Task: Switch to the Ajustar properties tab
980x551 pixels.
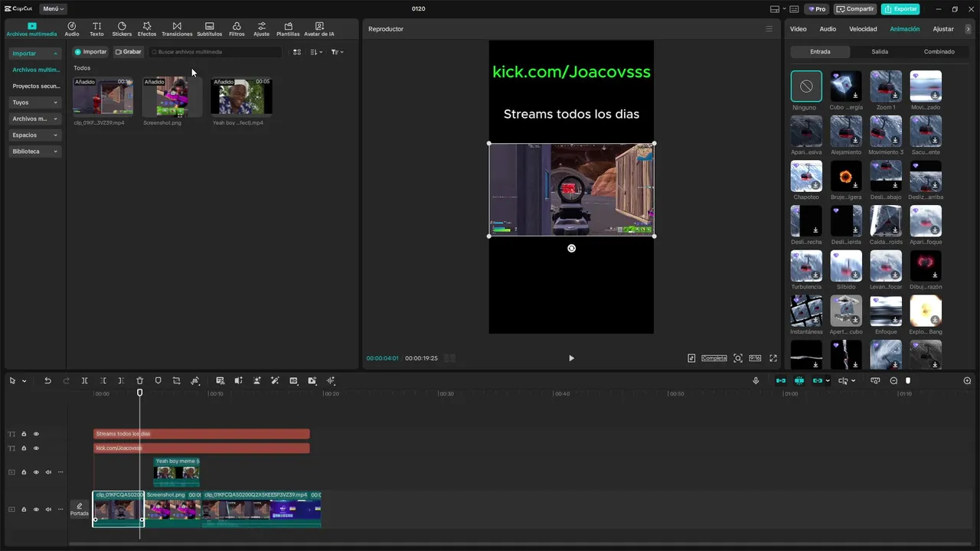Action: [943, 29]
